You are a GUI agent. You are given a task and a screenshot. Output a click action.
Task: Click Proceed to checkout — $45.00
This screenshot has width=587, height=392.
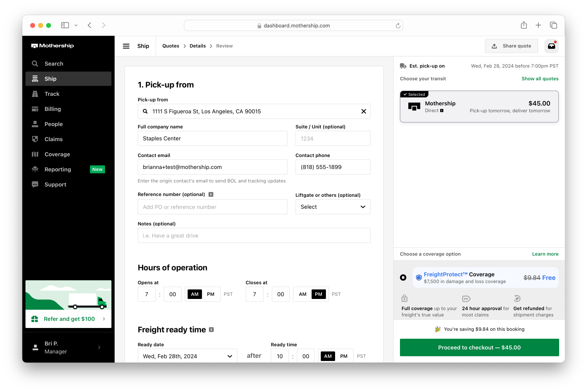point(480,347)
